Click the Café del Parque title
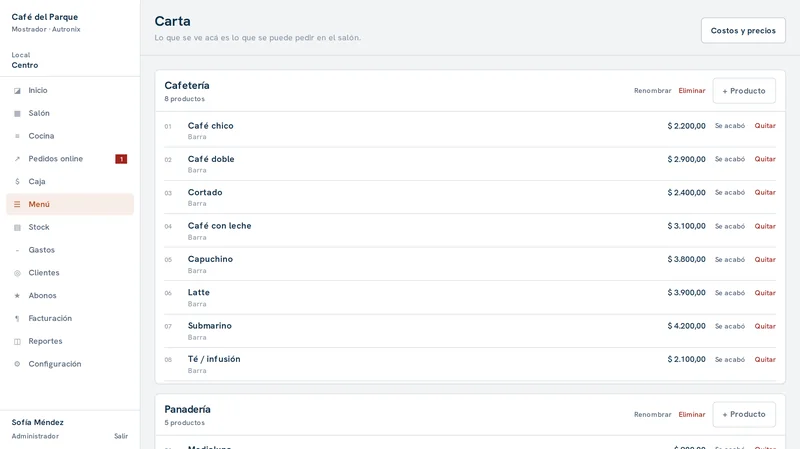Screen dimensions: 800x449 click(45, 17)
